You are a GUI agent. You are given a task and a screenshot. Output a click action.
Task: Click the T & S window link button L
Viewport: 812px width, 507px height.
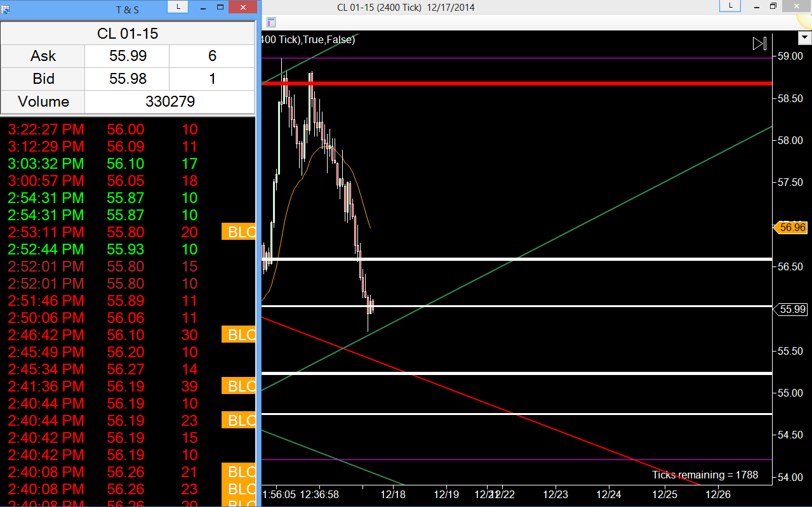click(x=178, y=6)
